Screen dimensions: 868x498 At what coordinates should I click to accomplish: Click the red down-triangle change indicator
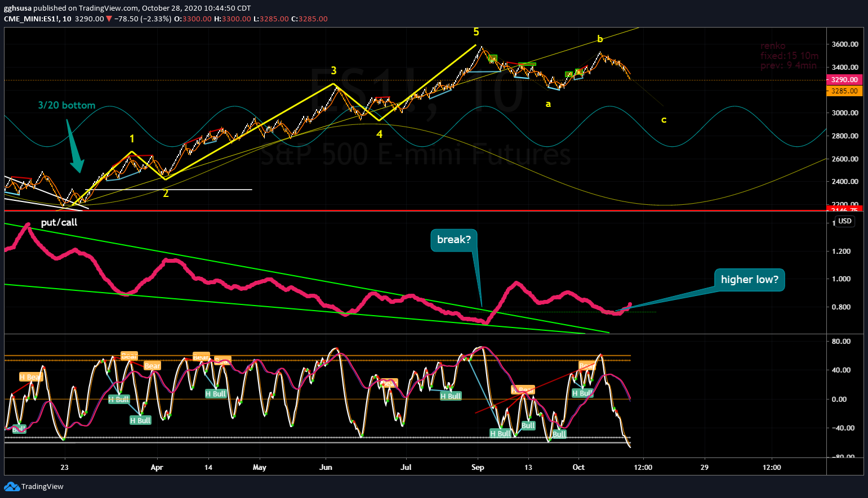(109, 19)
